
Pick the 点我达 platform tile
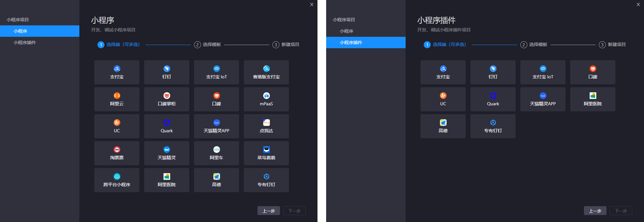pos(266,126)
